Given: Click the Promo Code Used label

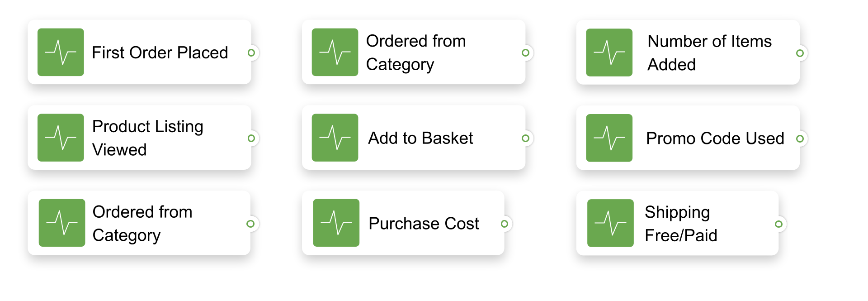Looking at the screenshot, I should point(714,139).
